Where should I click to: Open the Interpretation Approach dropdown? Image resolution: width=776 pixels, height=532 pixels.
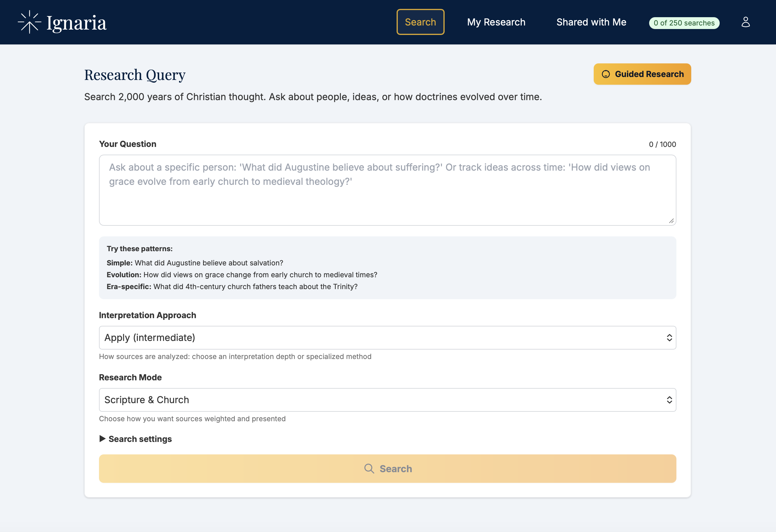point(387,337)
